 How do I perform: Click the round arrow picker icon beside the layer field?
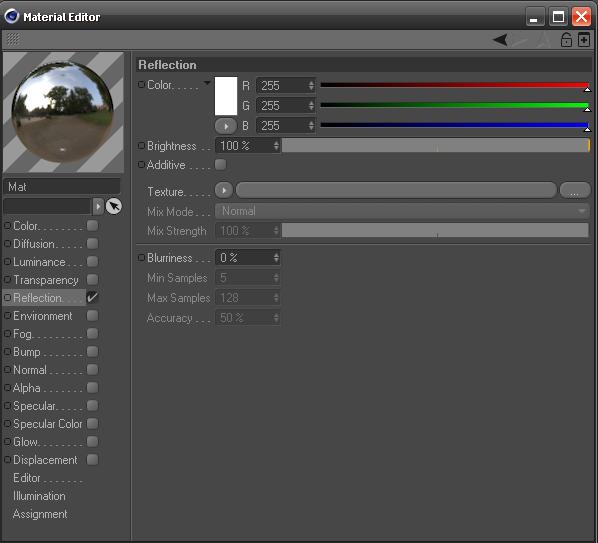[113, 206]
